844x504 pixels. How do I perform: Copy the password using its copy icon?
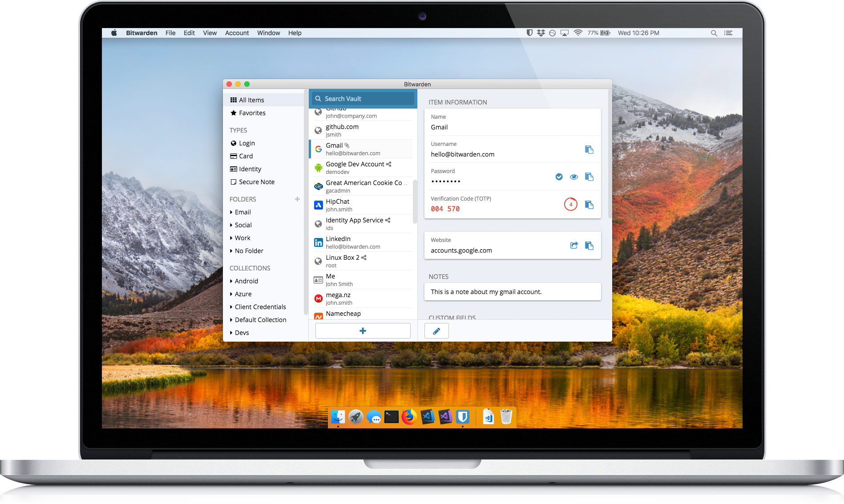pyautogui.click(x=589, y=177)
